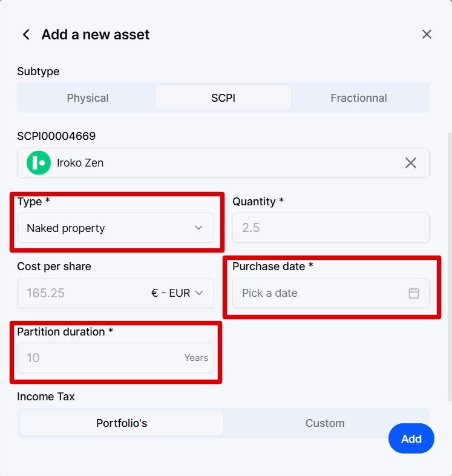Image resolution: width=452 pixels, height=476 pixels.
Task: Open the Pick a date field
Action: click(x=331, y=293)
